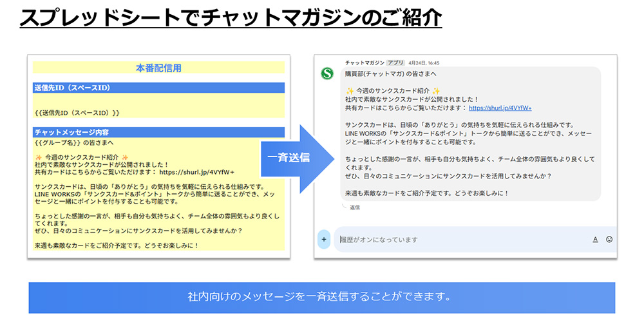The height and width of the screenshot is (317, 644).
Task: Click 購買部(チャットマガ) の皆さまへ in chat
Action: click(x=391, y=75)
